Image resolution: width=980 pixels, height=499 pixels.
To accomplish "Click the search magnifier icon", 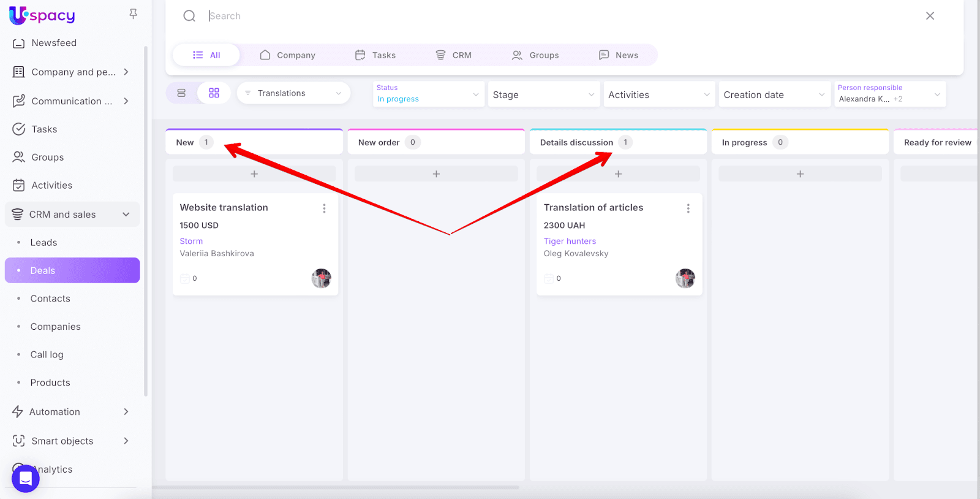I will click(x=189, y=16).
